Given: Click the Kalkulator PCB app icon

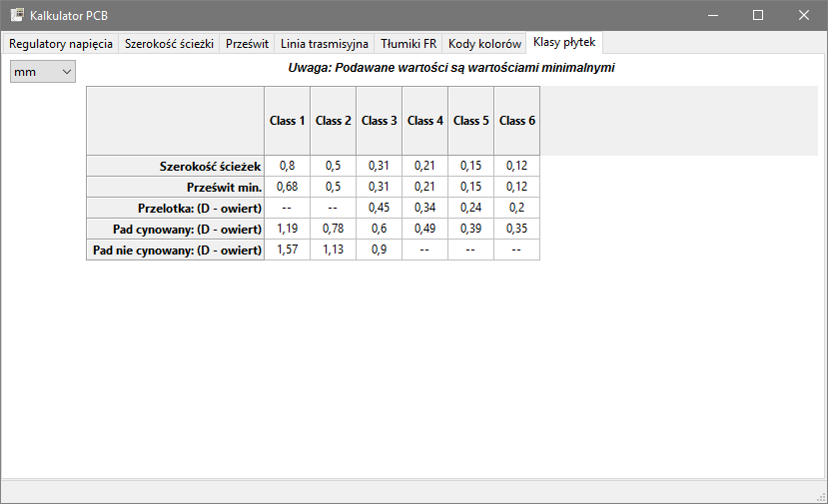Looking at the screenshot, I should tap(17, 15).
